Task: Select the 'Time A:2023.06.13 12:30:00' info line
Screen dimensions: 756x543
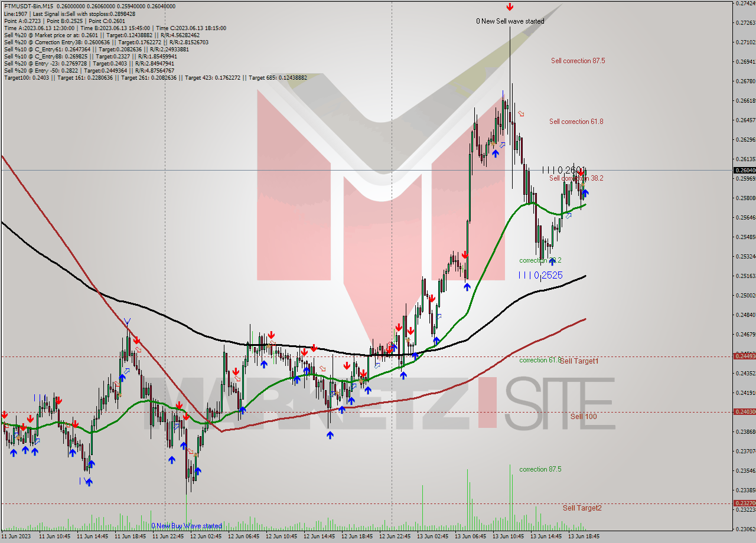Action: (115, 28)
